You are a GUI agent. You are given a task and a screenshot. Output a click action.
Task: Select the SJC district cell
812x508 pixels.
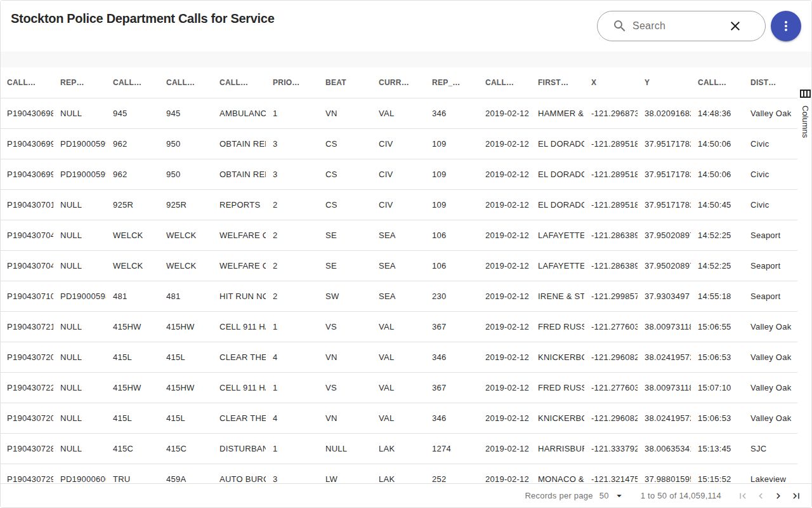758,449
